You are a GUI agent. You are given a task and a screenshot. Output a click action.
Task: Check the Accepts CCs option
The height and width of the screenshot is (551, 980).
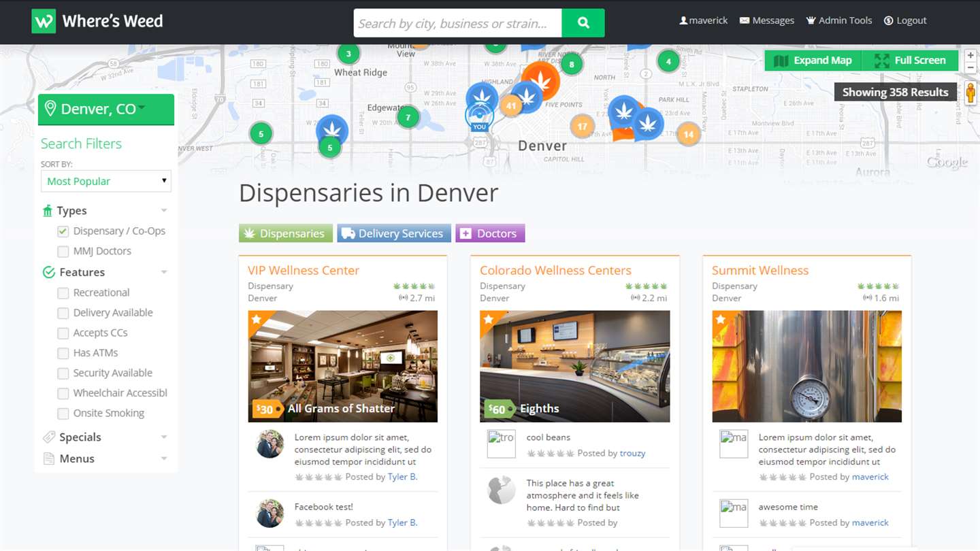pyautogui.click(x=63, y=333)
